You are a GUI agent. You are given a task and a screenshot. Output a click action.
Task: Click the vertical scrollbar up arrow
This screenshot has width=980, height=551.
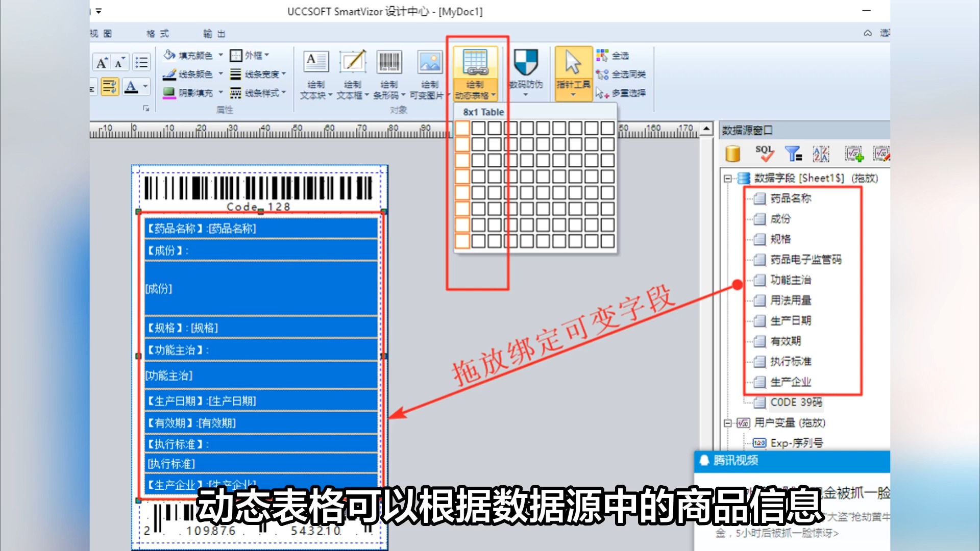pos(706,129)
